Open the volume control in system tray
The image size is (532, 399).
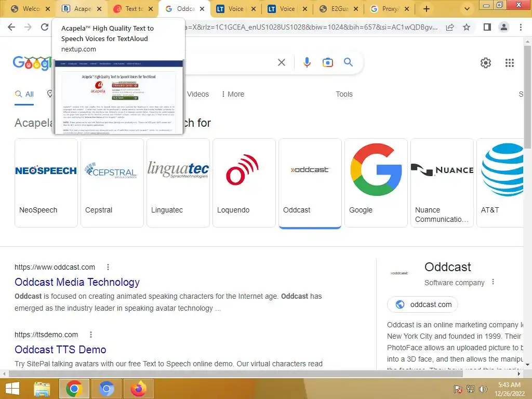point(483,389)
